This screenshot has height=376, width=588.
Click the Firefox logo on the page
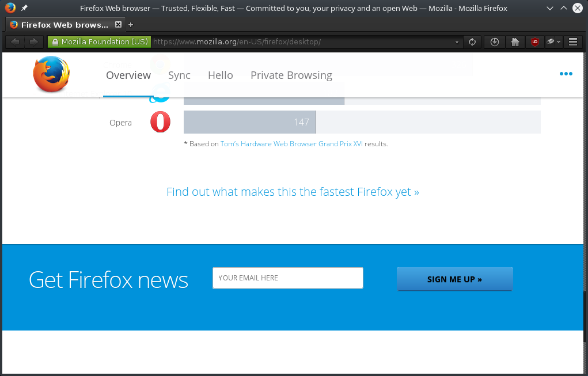51,74
